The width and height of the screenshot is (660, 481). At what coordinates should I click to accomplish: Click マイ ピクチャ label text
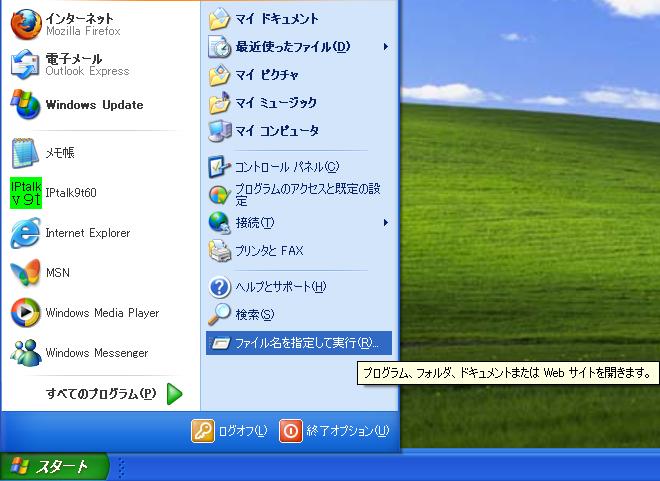point(267,75)
